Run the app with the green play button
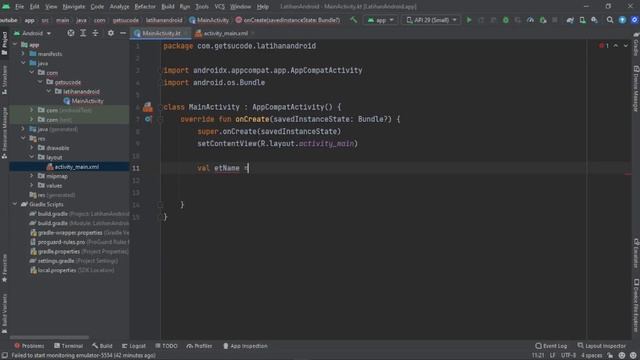 (469, 20)
